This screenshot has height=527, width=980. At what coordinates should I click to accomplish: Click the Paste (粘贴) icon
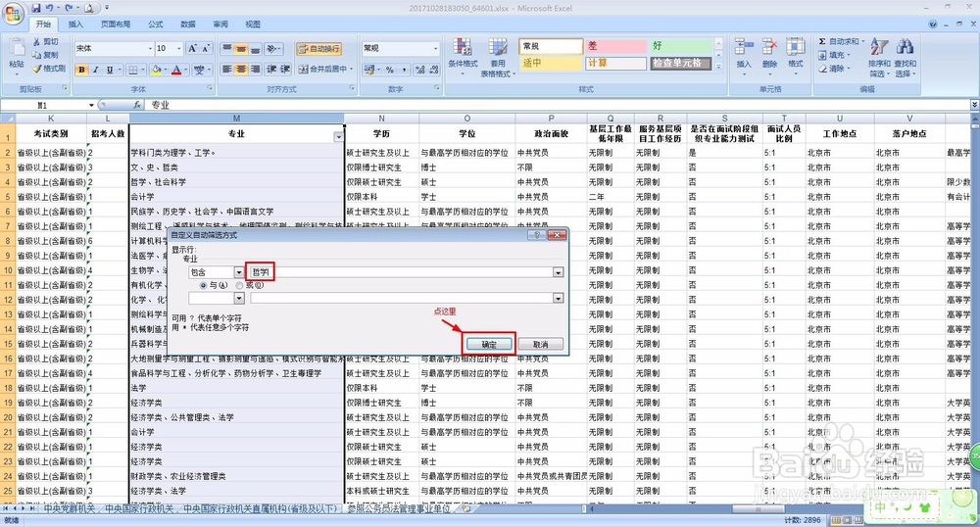(x=17, y=49)
